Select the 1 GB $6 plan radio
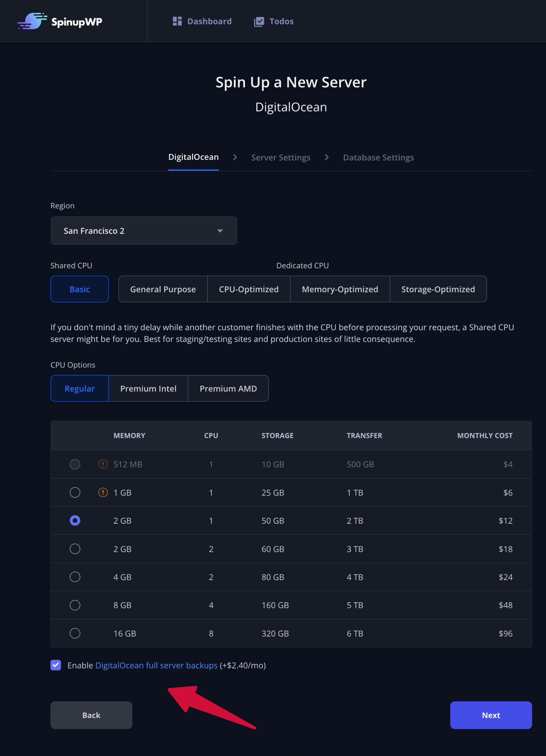The height and width of the screenshot is (756, 546). pos(75,492)
